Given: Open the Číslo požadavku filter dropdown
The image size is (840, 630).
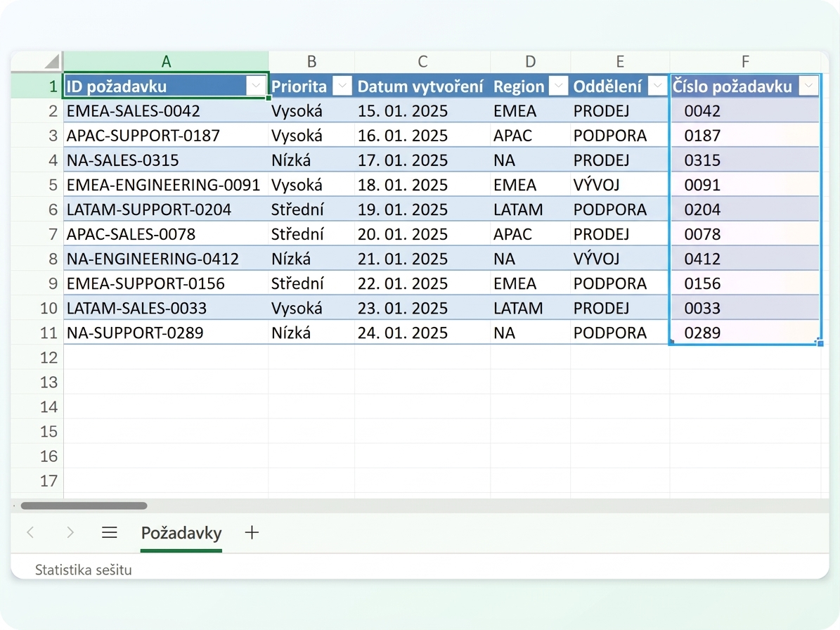Looking at the screenshot, I should pos(809,86).
